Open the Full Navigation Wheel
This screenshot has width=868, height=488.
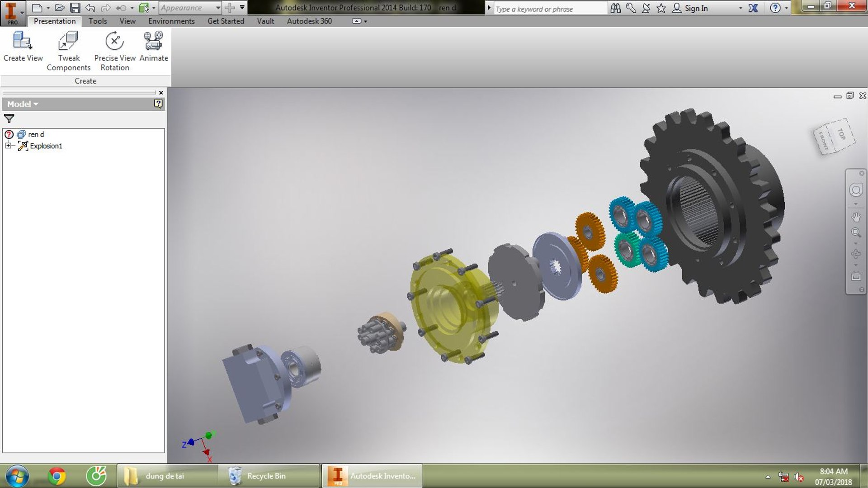[856, 190]
